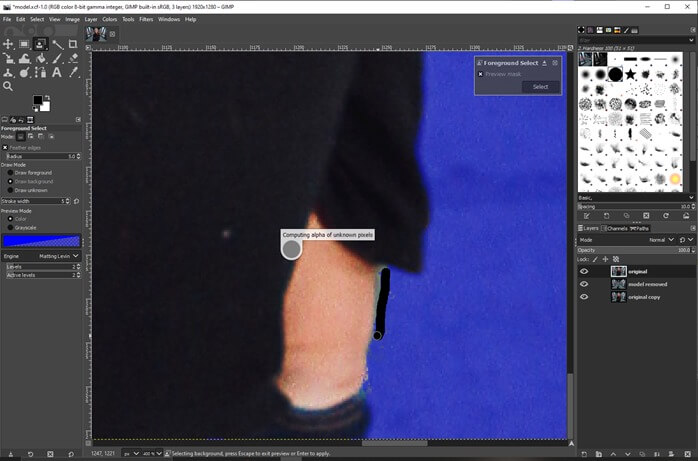
Task: Open the px units dropdown in status bar
Action: (131, 453)
